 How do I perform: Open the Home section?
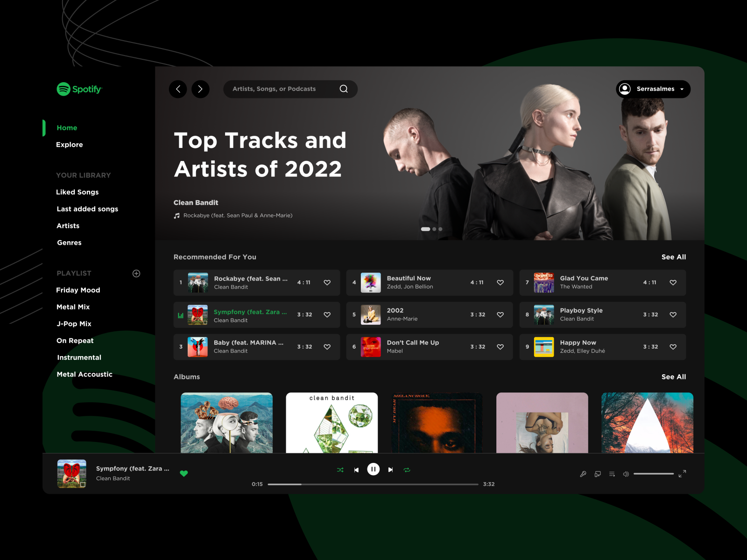pyautogui.click(x=67, y=128)
